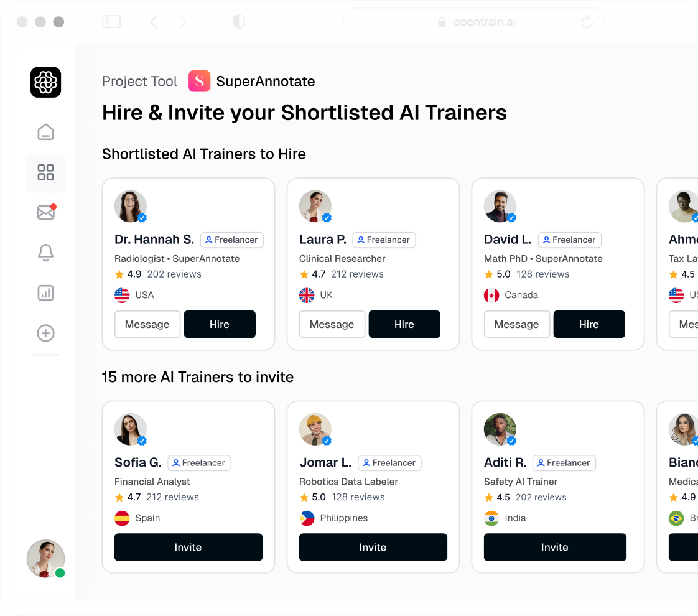
Task: Click the app logo at top of sidebar
Action: click(x=45, y=82)
